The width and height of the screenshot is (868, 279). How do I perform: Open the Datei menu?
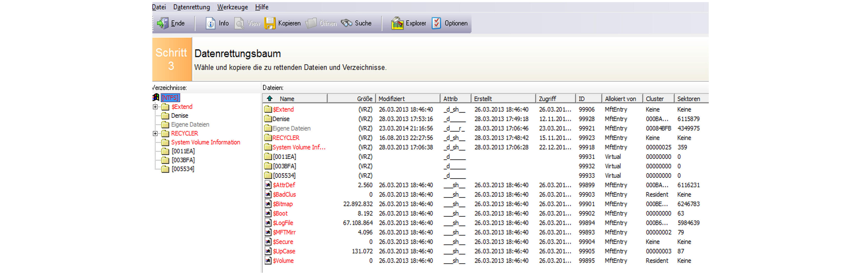pos(159,7)
